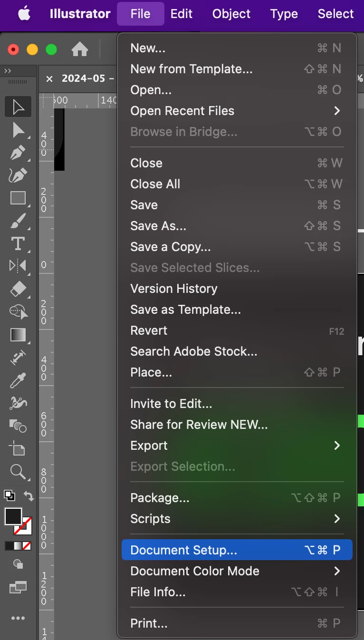Open the Type menu
The width and height of the screenshot is (364, 640).
coord(284,14)
